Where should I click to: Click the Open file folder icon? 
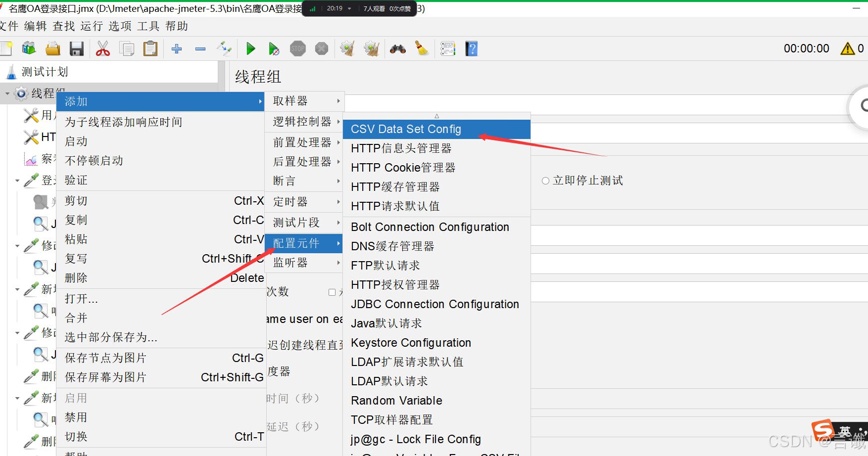coord(53,48)
